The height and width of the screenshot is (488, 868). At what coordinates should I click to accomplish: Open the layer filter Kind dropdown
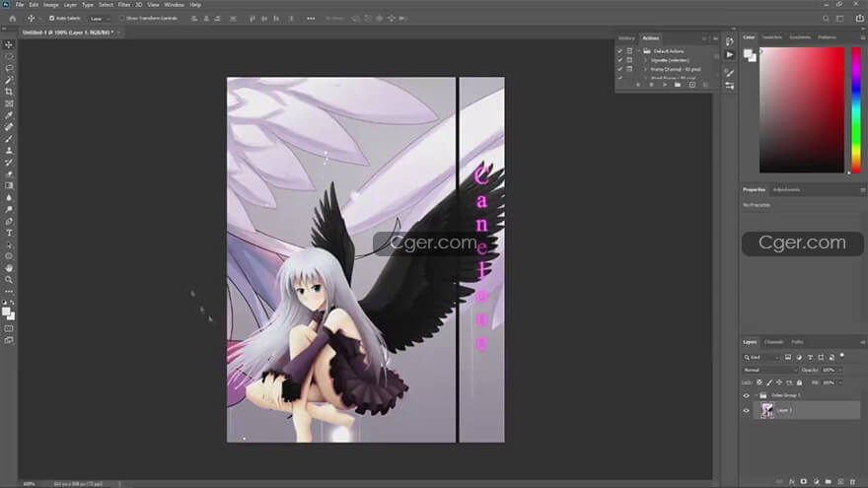coord(761,358)
